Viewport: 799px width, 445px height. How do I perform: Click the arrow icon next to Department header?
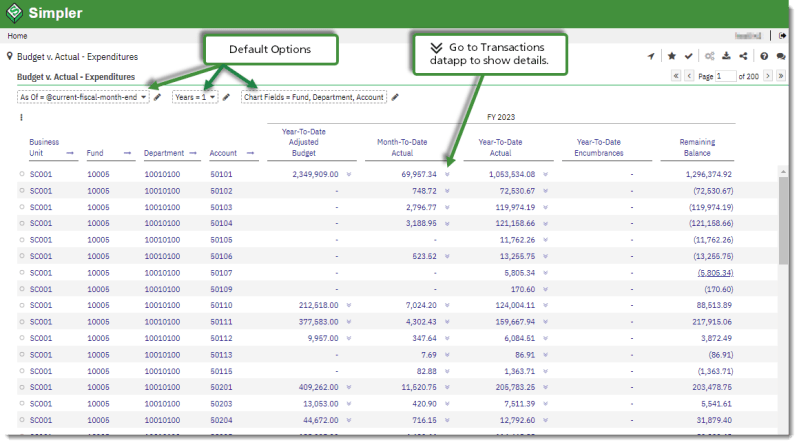coord(193,153)
